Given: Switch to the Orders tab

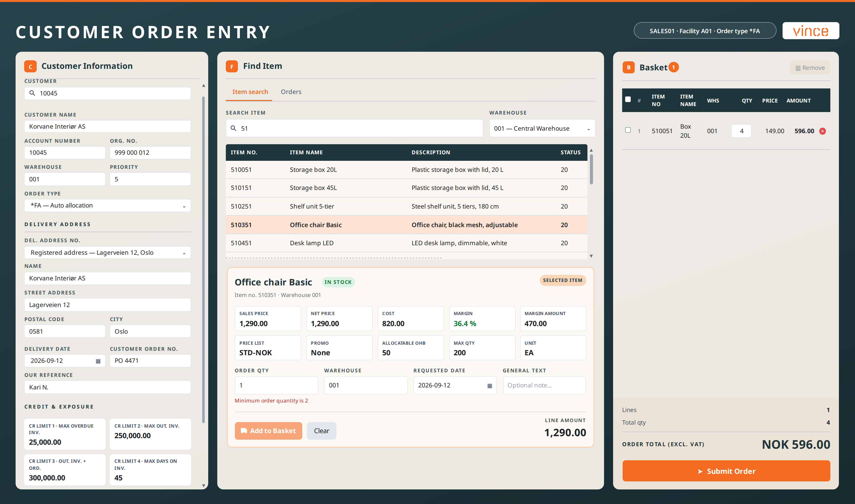Looking at the screenshot, I should click(291, 92).
